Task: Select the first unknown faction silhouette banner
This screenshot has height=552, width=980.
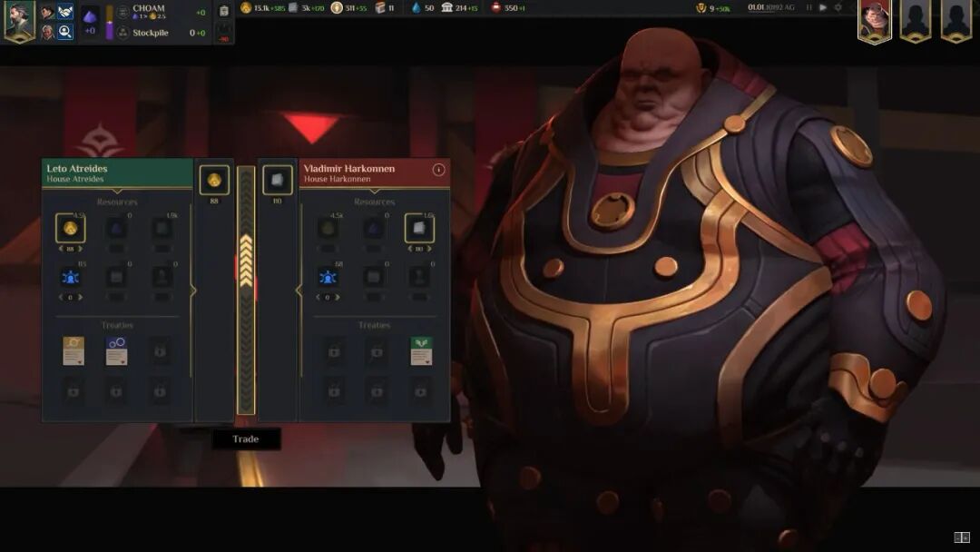Action: pos(916,21)
